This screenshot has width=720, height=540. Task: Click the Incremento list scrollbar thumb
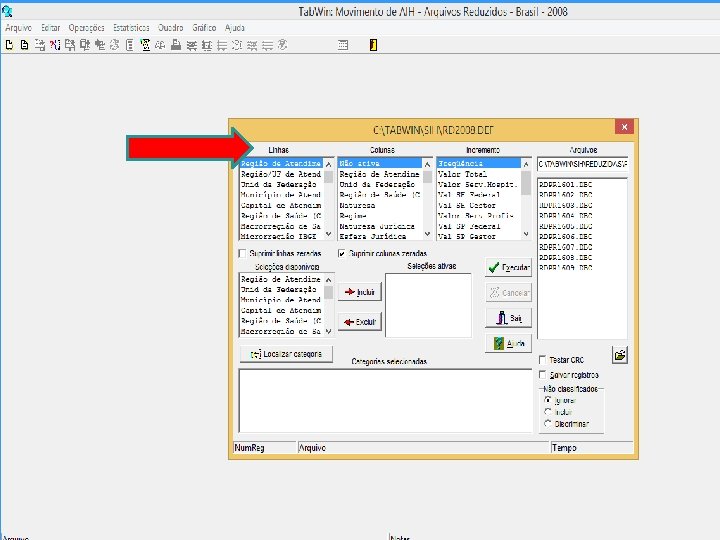(526, 182)
